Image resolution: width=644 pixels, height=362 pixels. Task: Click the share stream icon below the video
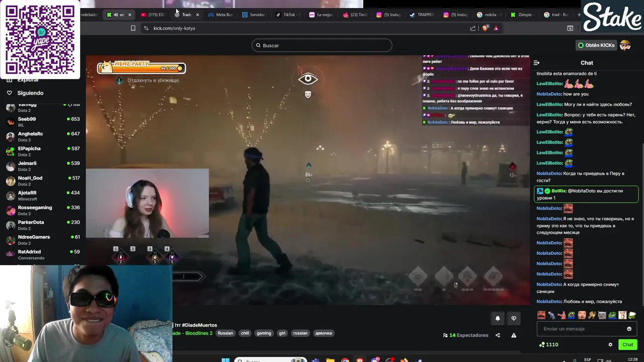(x=498, y=335)
